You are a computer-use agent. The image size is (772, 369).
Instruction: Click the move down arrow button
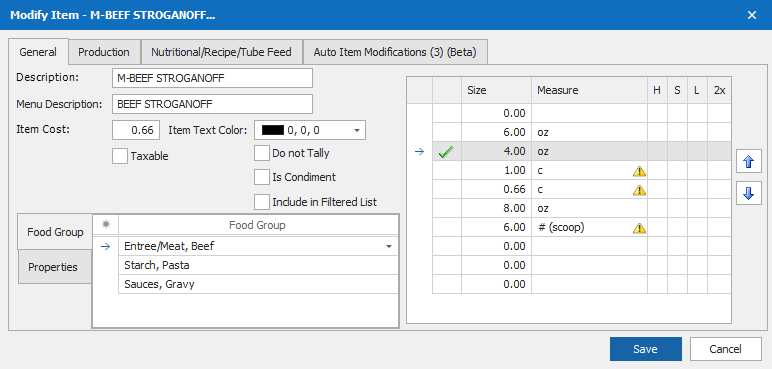coord(748,193)
